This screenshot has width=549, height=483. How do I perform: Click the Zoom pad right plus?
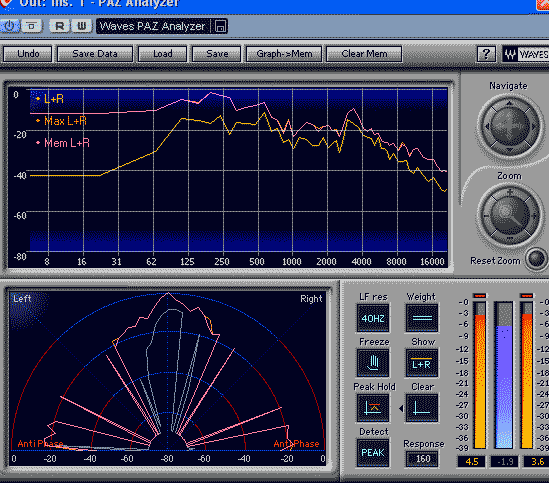coord(535,216)
